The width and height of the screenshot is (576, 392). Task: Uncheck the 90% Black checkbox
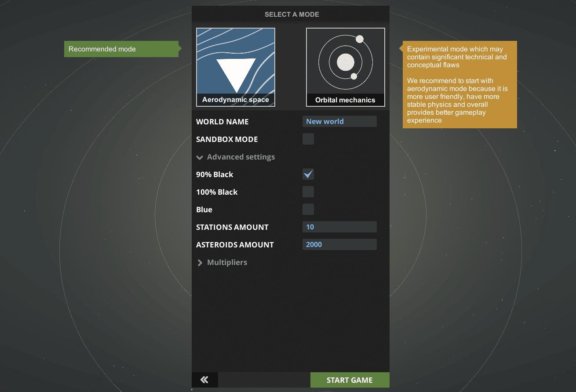click(308, 174)
